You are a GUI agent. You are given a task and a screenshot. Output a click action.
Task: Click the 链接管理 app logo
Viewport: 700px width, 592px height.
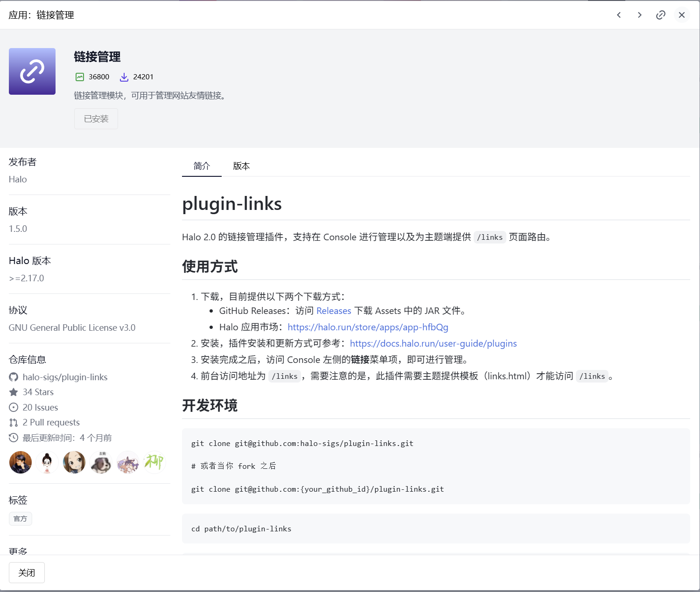pyautogui.click(x=32, y=71)
